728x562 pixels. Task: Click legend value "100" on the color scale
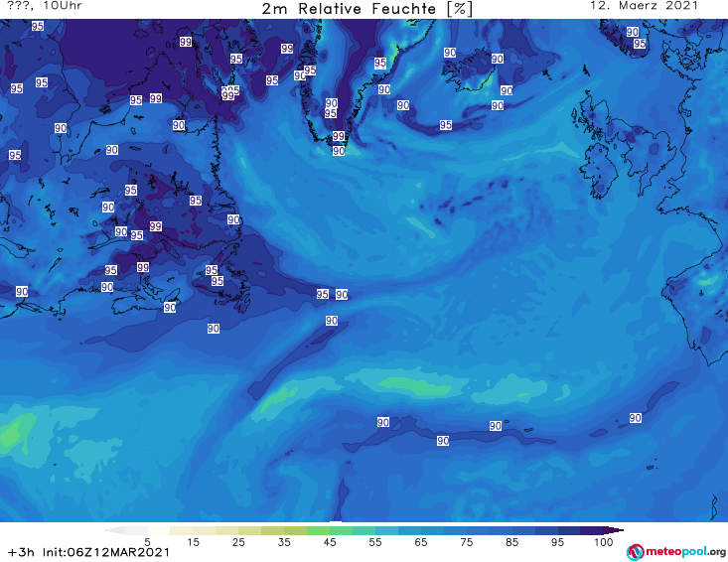pos(603,542)
